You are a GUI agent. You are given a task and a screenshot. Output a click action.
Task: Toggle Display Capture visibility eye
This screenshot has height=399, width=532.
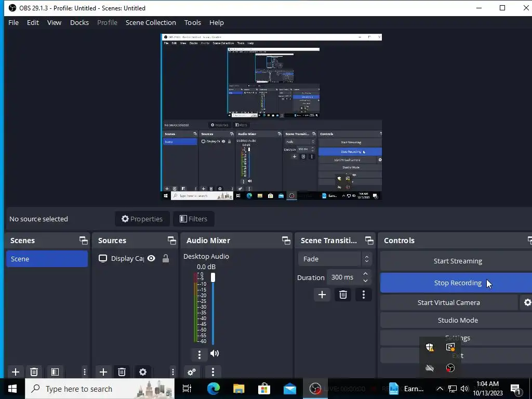tap(151, 259)
